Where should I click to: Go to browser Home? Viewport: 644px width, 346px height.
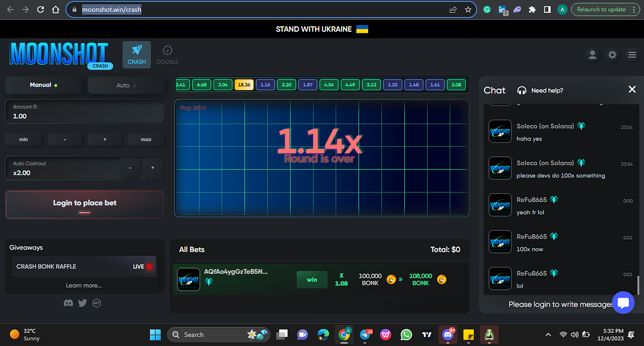click(x=55, y=10)
